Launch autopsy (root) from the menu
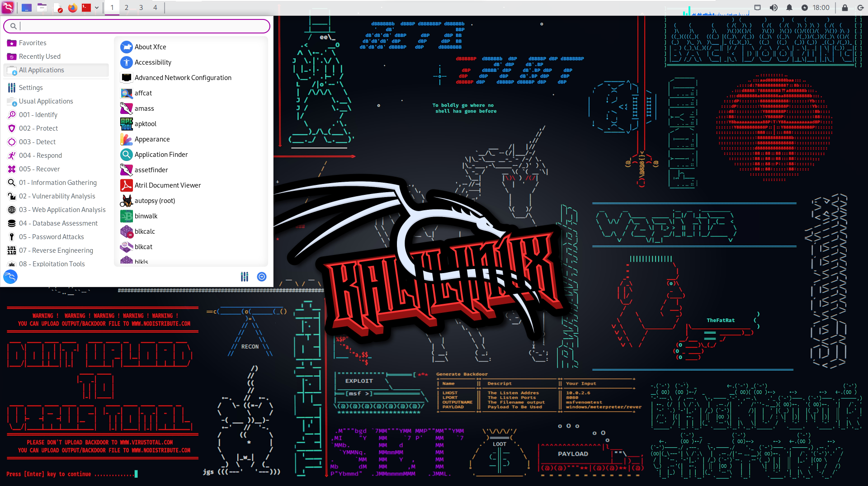The height and width of the screenshot is (486, 868). click(155, 201)
